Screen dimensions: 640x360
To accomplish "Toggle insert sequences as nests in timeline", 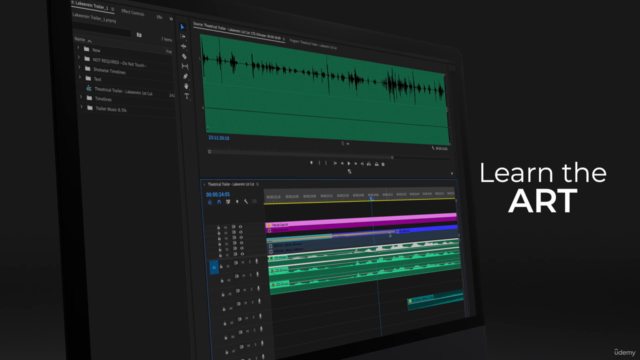I will click(210, 202).
